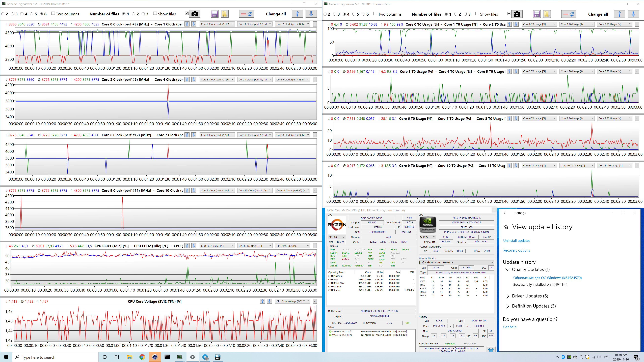
Task: Click the Change all down arrow in right viewer
Action: point(633,14)
